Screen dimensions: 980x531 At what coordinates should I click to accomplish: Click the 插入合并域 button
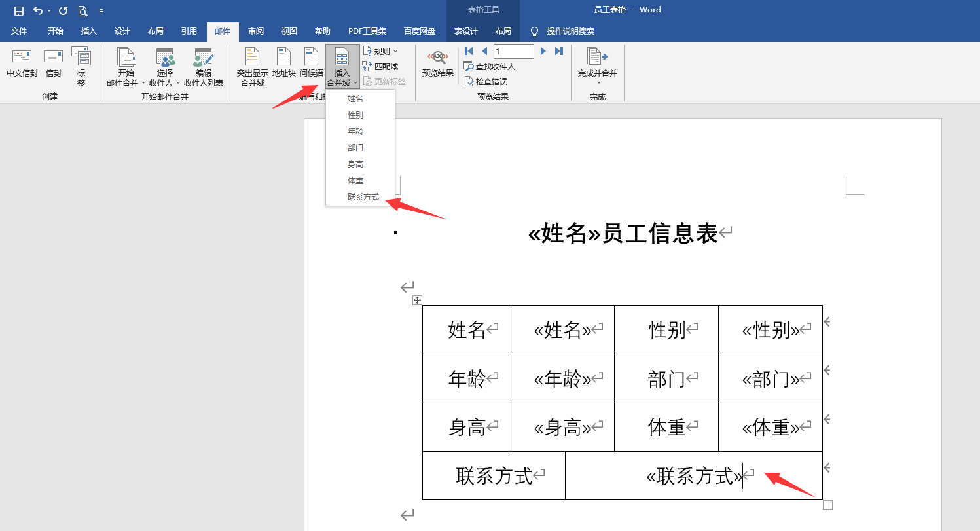click(342, 67)
